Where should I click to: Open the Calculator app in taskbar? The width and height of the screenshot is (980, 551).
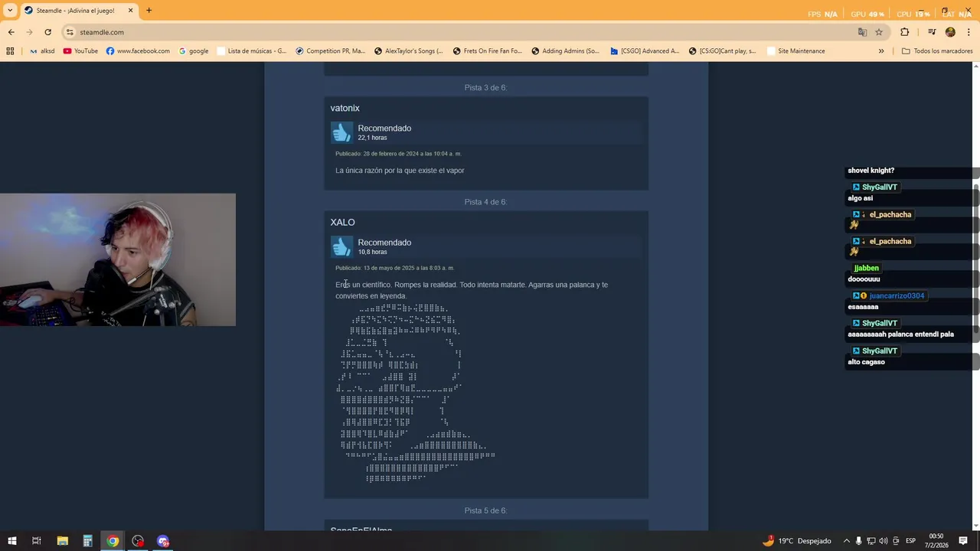87,541
